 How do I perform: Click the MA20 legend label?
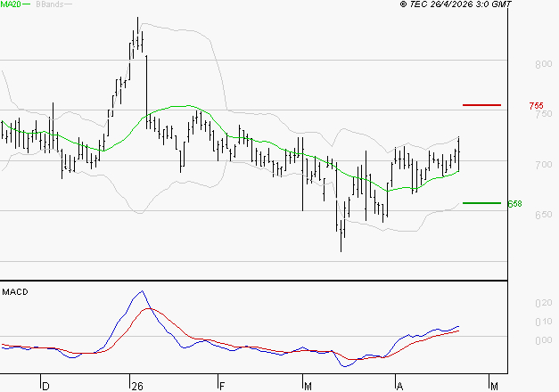point(11,4)
